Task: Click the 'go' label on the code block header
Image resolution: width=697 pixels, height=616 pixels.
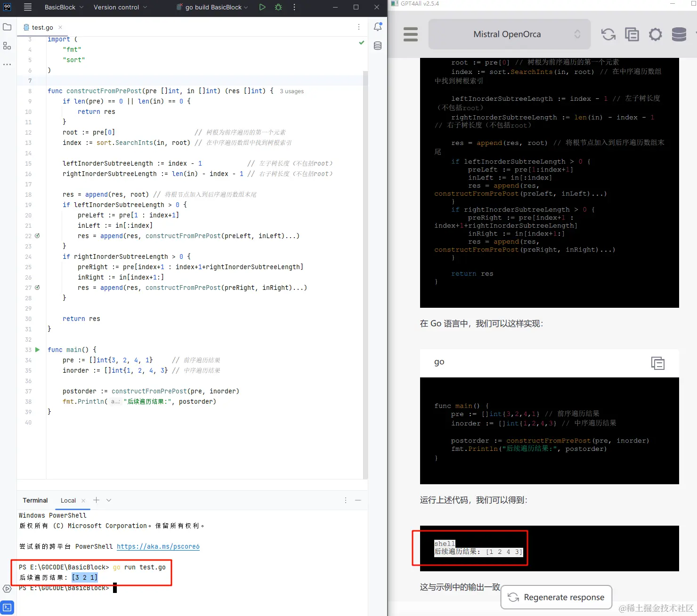Action: pos(439,361)
